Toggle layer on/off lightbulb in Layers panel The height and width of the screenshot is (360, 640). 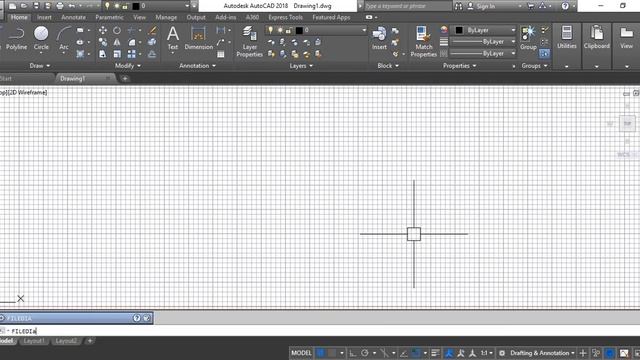270,30
